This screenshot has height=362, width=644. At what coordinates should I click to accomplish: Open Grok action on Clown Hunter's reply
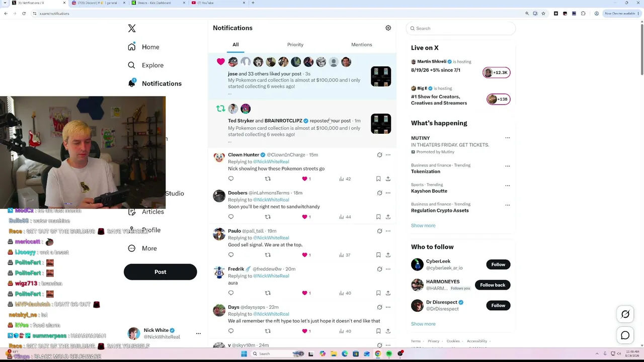pos(380,155)
